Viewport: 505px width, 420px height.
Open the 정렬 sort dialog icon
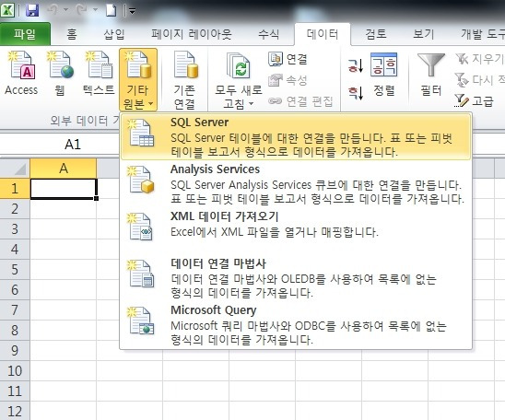click(x=384, y=75)
